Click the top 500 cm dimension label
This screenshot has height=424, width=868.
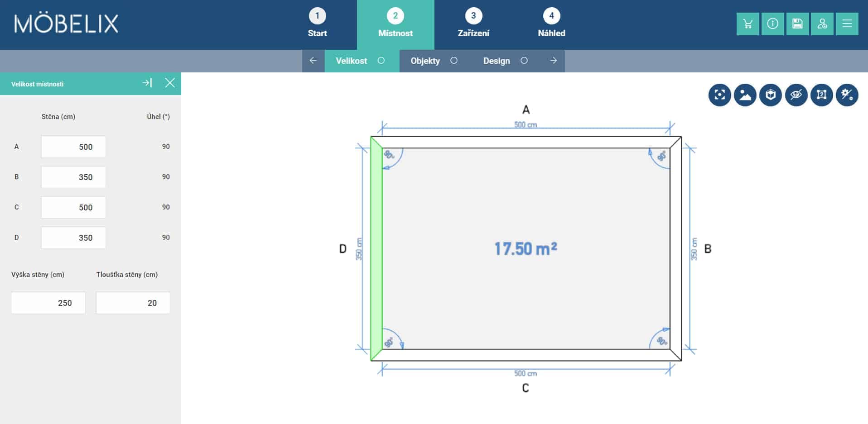(x=526, y=124)
